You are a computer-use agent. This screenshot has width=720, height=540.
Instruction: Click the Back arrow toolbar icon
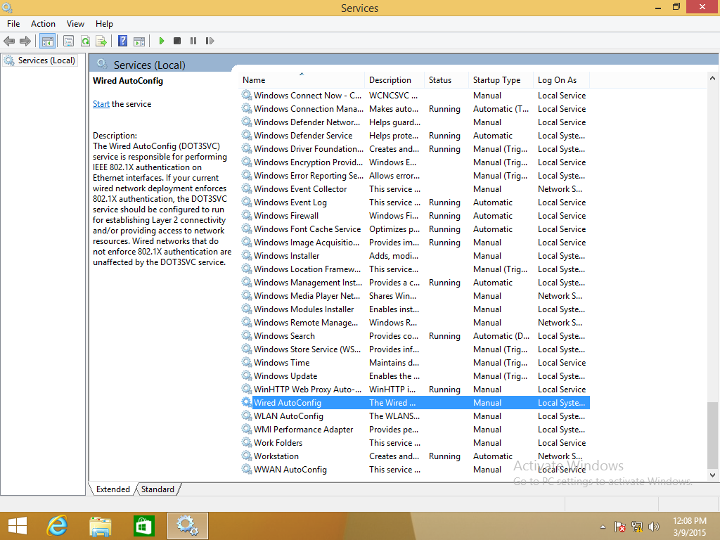point(9,41)
